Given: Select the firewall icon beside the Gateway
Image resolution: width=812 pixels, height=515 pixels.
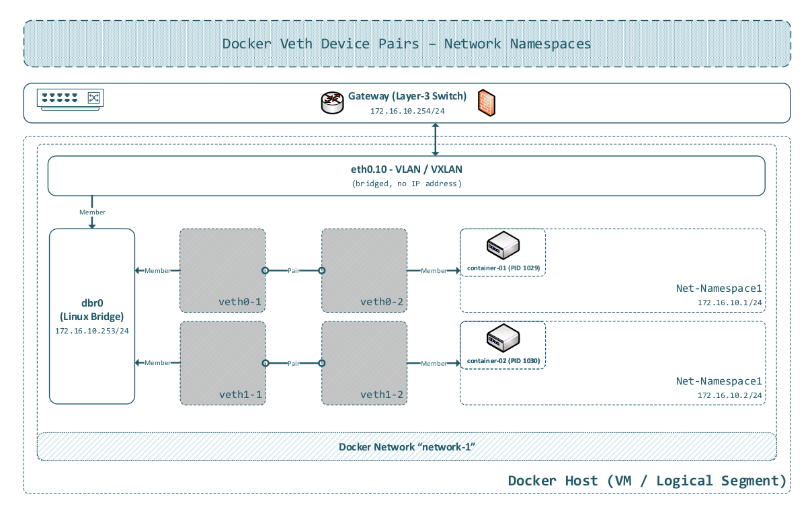Looking at the screenshot, I should 486,102.
